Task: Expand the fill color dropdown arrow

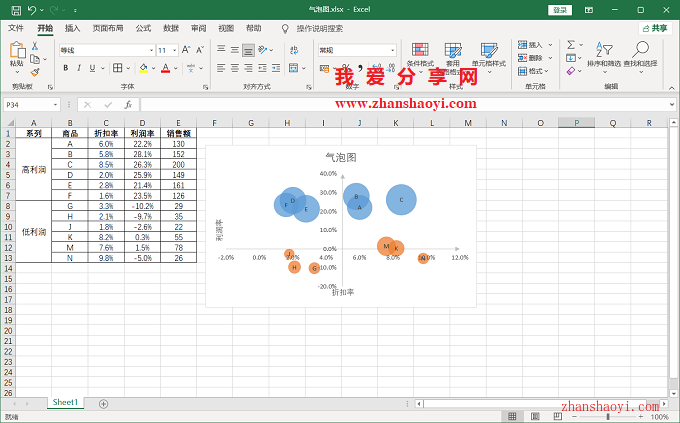Action: (154, 68)
